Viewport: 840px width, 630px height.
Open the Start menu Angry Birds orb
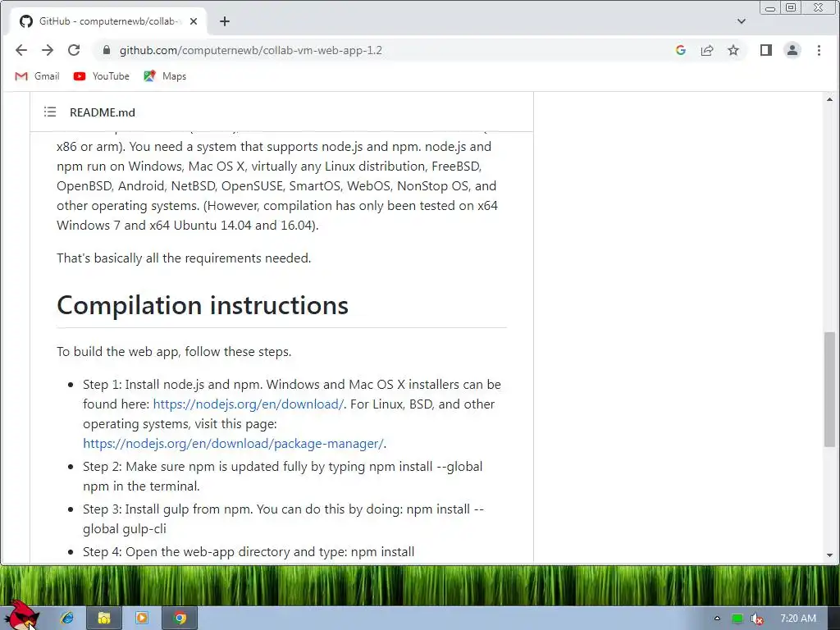pyautogui.click(x=21, y=616)
